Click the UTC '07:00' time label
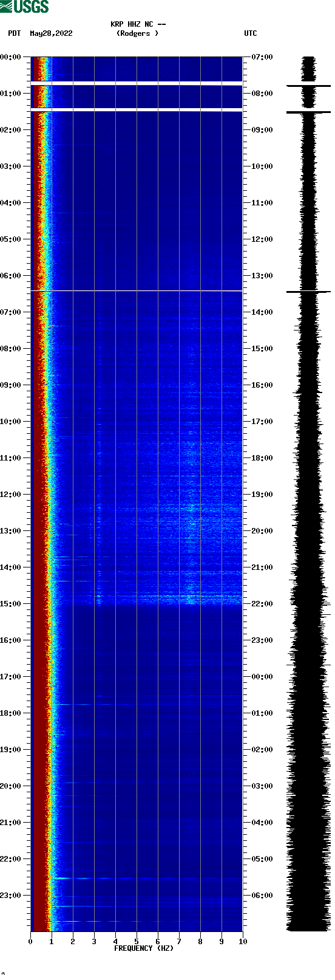The width and height of the screenshot is (335, 980). [x=262, y=57]
